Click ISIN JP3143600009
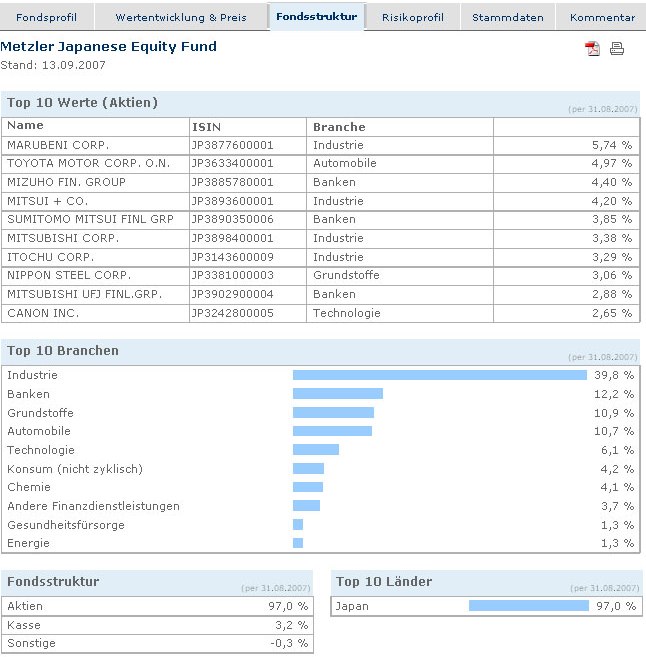 pyautogui.click(x=233, y=257)
